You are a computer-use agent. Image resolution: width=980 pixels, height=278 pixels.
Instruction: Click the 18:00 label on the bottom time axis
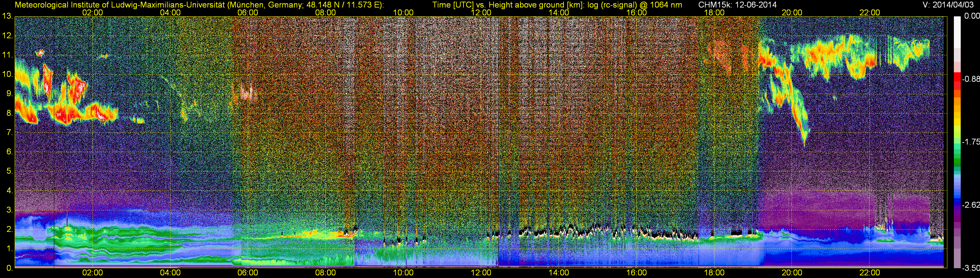tap(714, 273)
